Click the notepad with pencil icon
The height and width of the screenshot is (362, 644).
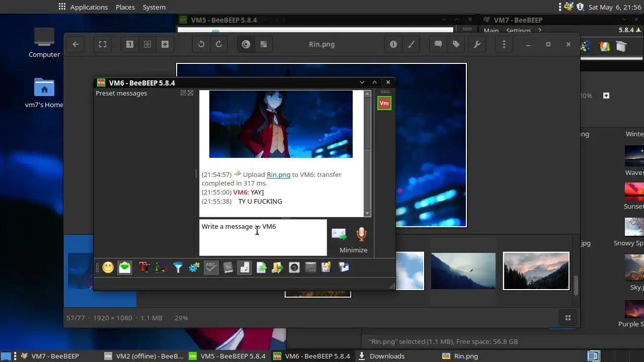tap(327, 267)
